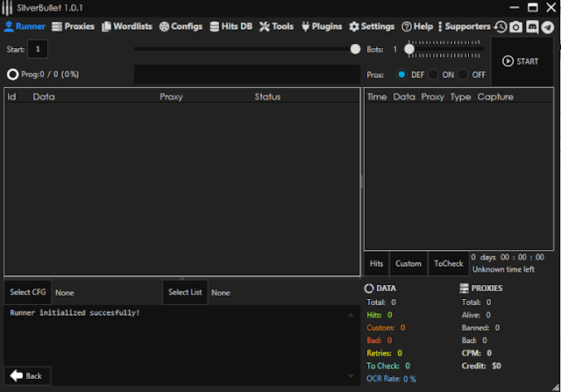Screen dimensions: 561x392
Task: Click the Id column header
Action: 11,96
